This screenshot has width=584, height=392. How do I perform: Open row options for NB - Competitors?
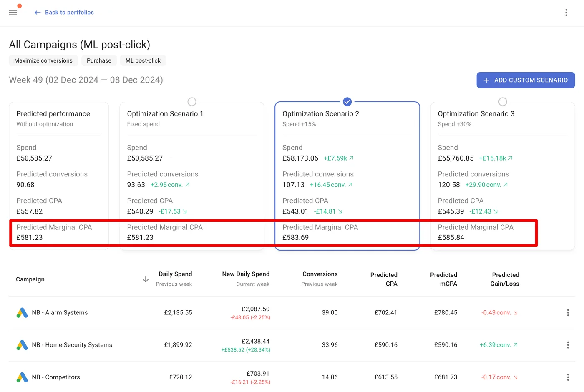coord(568,377)
